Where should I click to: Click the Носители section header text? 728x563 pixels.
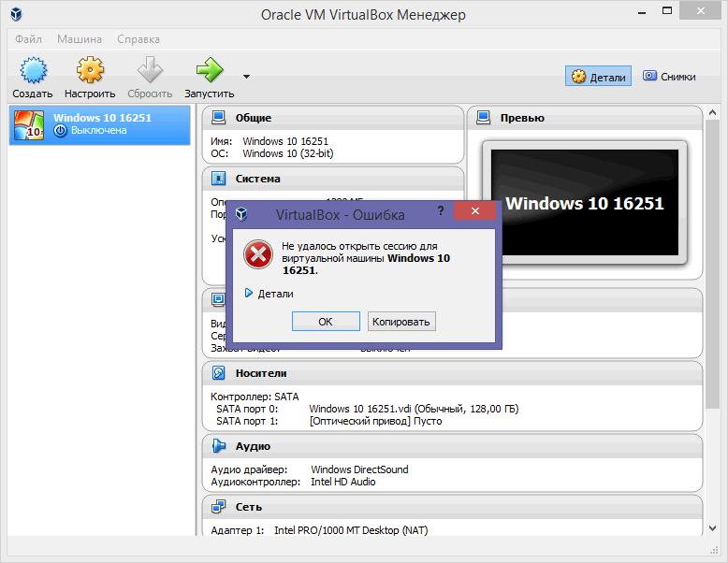click(261, 373)
